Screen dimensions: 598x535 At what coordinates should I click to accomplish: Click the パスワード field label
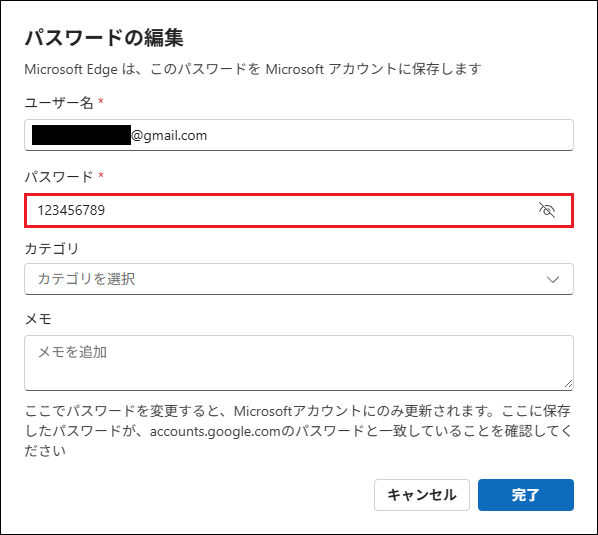coord(59,177)
